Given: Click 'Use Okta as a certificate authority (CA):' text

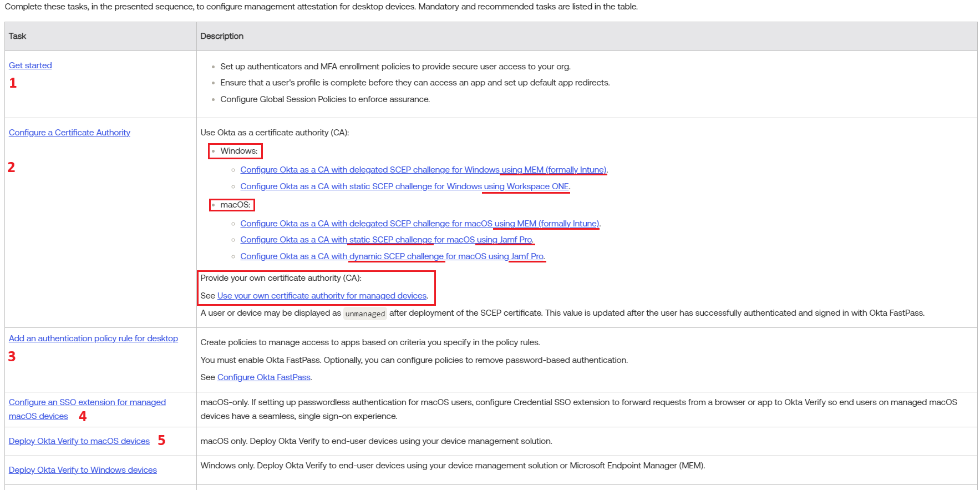Looking at the screenshot, I should [275, 133].
